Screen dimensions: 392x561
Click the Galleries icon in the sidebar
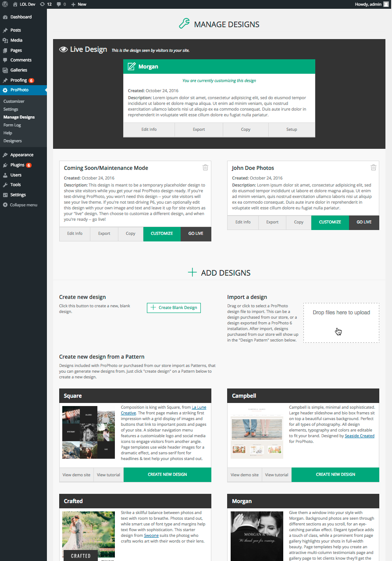pos(5,70)
